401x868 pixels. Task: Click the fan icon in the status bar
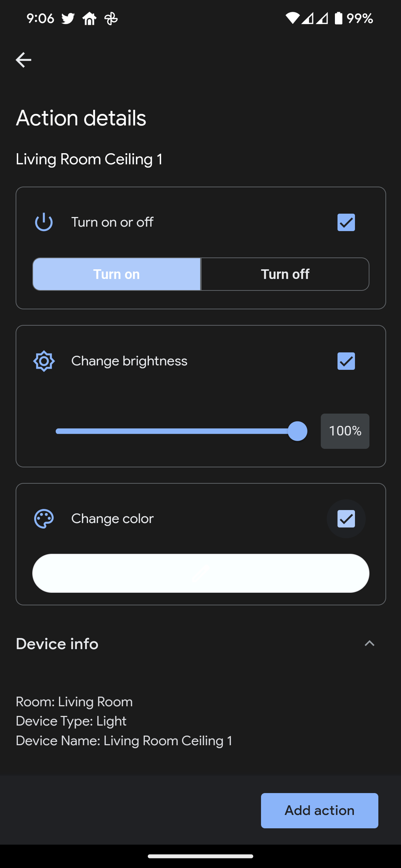pos(111,18)
